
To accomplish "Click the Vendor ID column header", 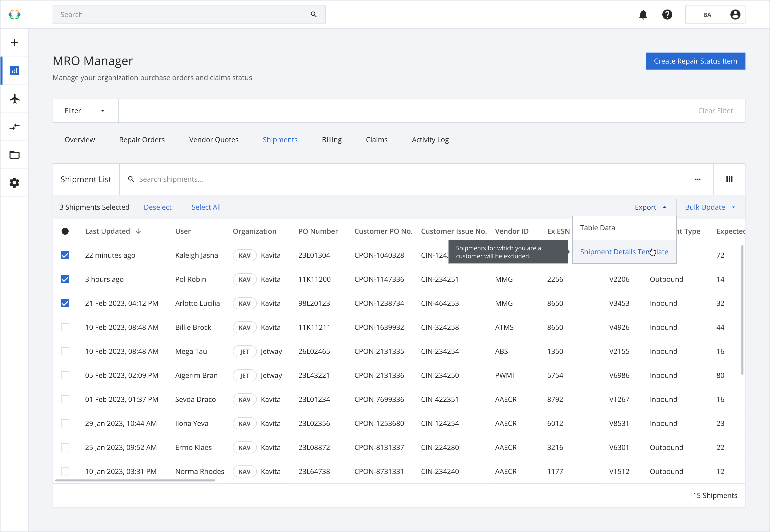I will 512,231.
